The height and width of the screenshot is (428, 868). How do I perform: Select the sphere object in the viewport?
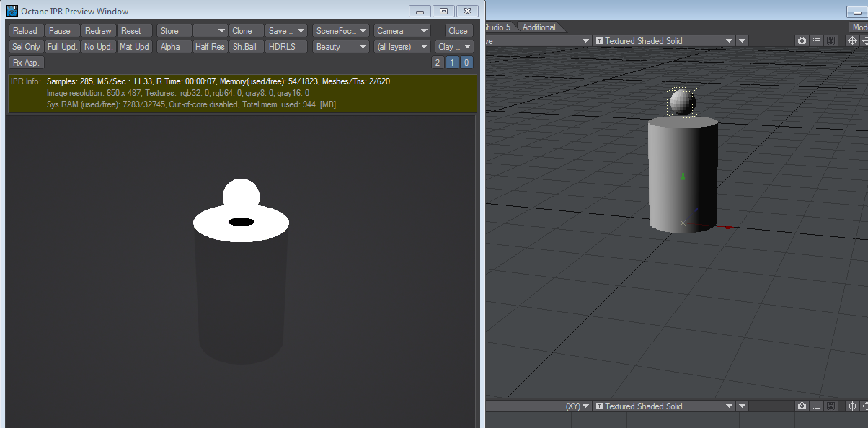click(683, 102)
